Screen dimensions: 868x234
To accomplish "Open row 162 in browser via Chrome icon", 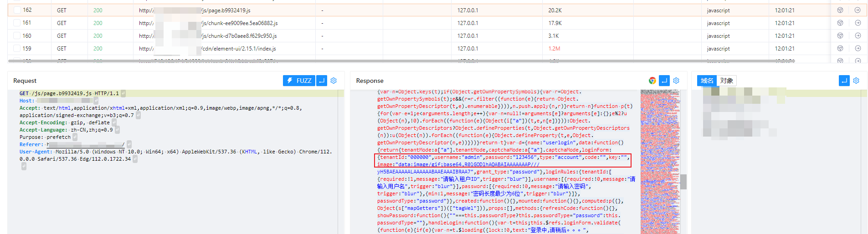I will [x=840, y=10].
